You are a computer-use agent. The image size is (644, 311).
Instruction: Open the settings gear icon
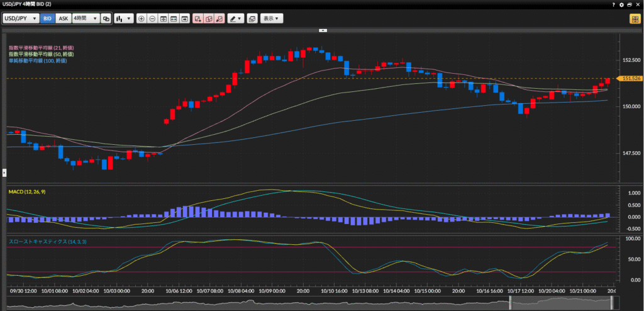[622, 4]
